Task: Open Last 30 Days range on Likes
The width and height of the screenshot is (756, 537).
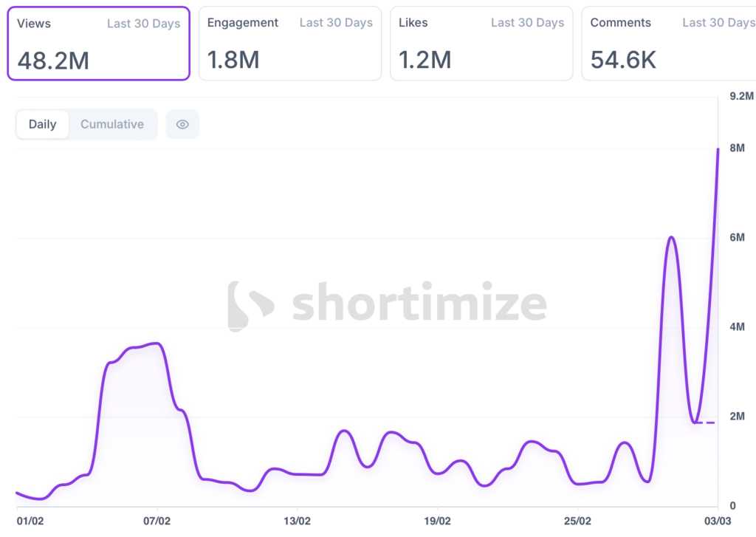Action: 527,23
